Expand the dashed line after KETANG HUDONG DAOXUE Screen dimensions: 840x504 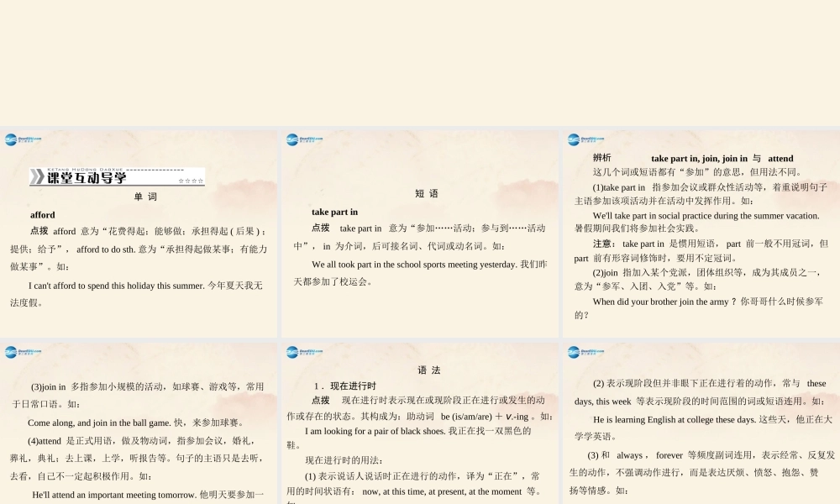155,170
